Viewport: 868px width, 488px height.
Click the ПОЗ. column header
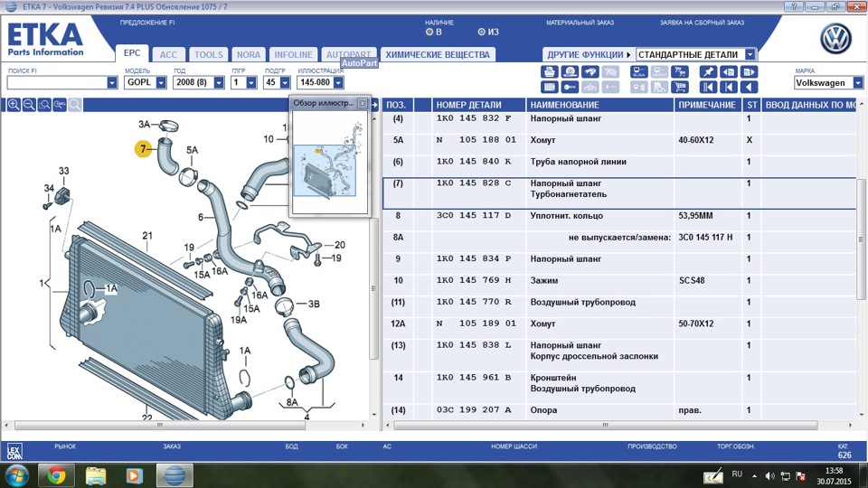coord(398,105)
